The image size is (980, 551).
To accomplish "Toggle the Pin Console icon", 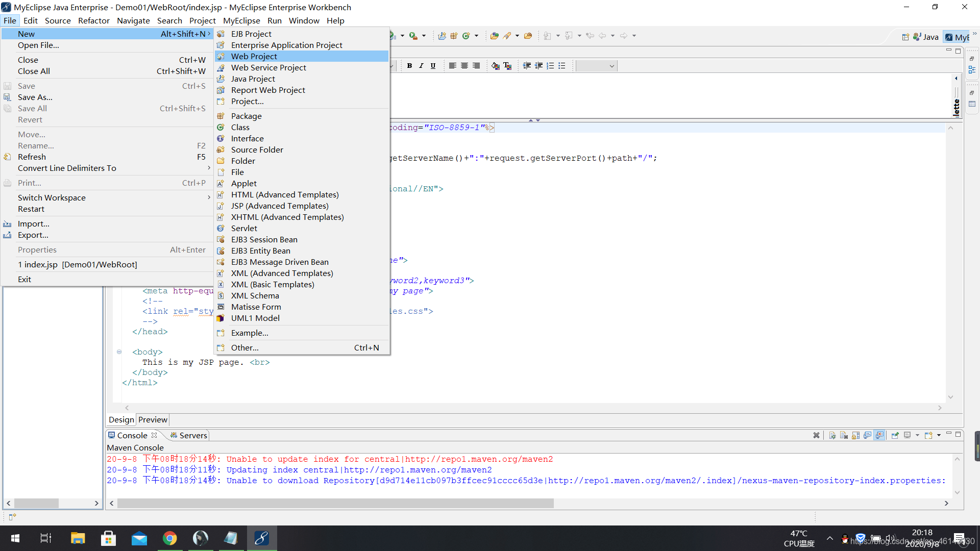I will pos(895,435).
